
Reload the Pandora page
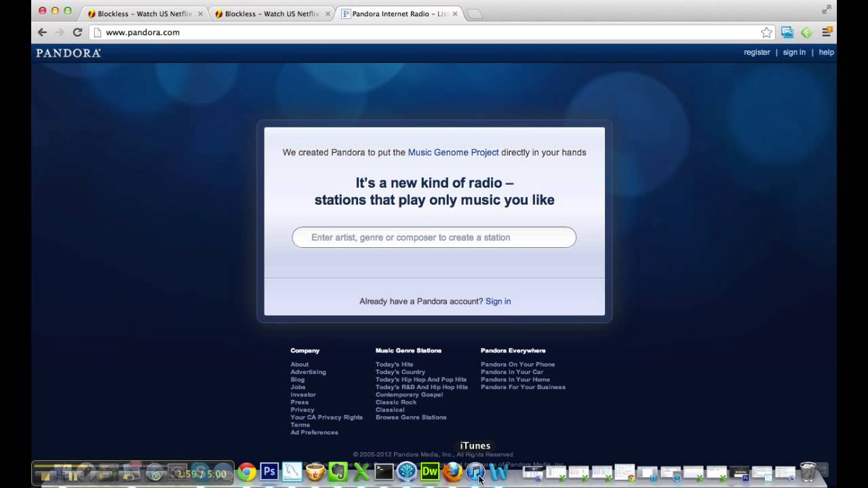click(x=77, y=32)
